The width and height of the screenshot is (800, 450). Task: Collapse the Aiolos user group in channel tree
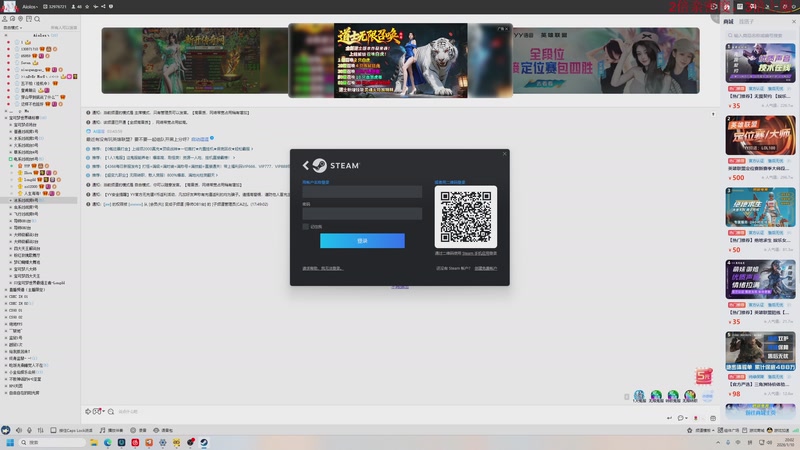click(x=6, y=35)
